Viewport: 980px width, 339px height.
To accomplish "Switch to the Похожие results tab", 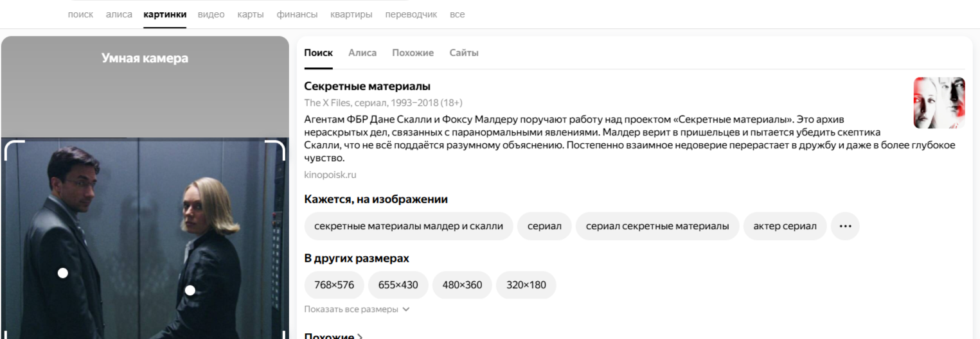I will pyautogui.click(x=413, y=53).
